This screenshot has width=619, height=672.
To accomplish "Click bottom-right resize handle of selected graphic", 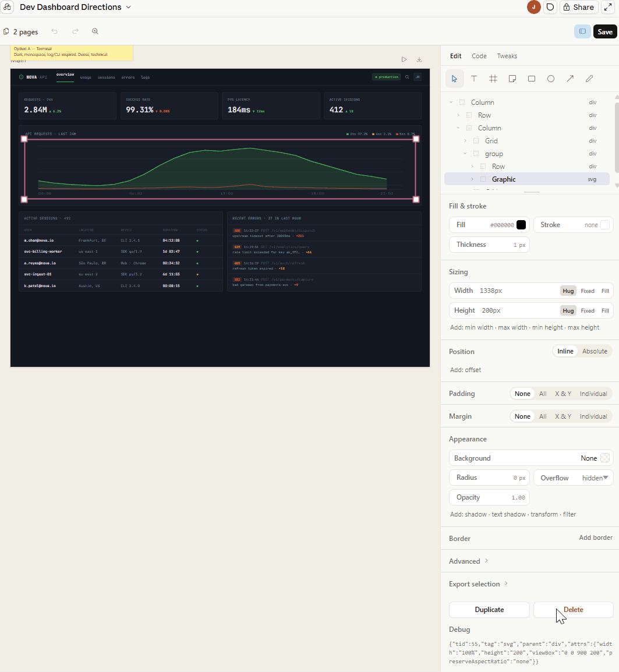I will pyautogui.click(x=416, y=199).
